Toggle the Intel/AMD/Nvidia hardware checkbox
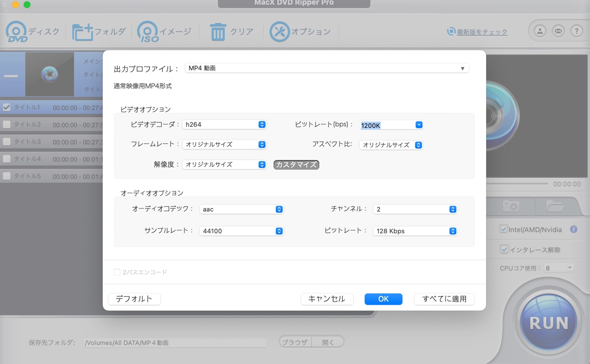 [504, 229]
